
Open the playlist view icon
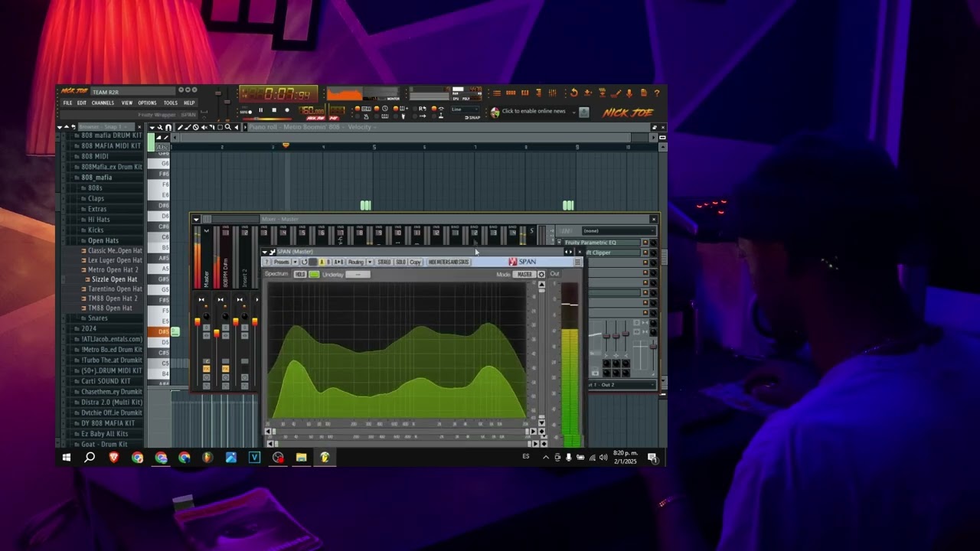click(x=497, y=93)
